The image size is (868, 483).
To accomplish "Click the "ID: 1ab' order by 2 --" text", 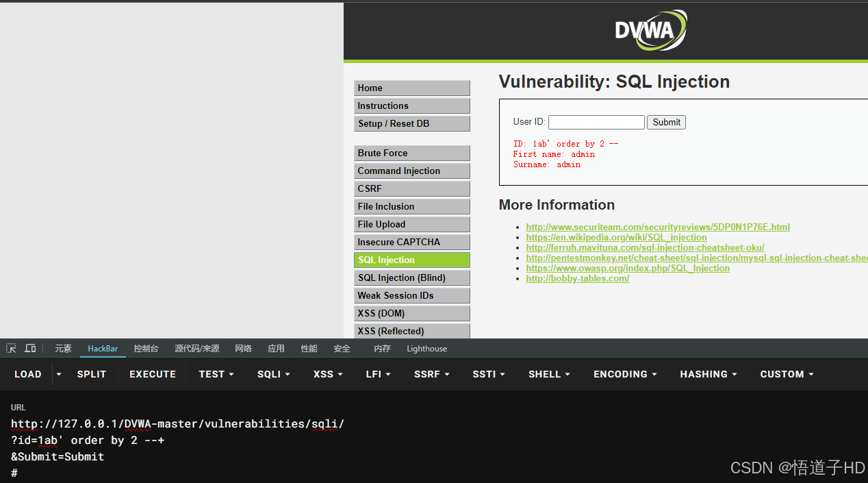I will [565, 144].
